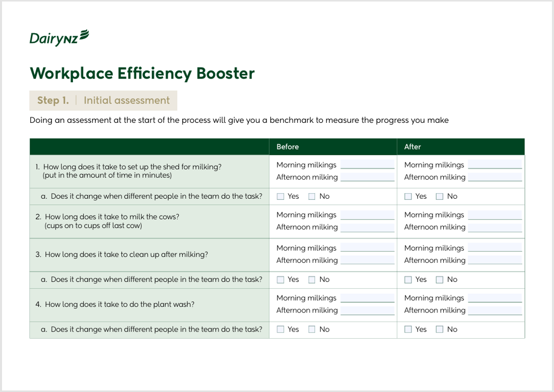Screen dimensions: 554x392
Task: Click After afternoon milking field for shed setup
Action: coord(495,177)
